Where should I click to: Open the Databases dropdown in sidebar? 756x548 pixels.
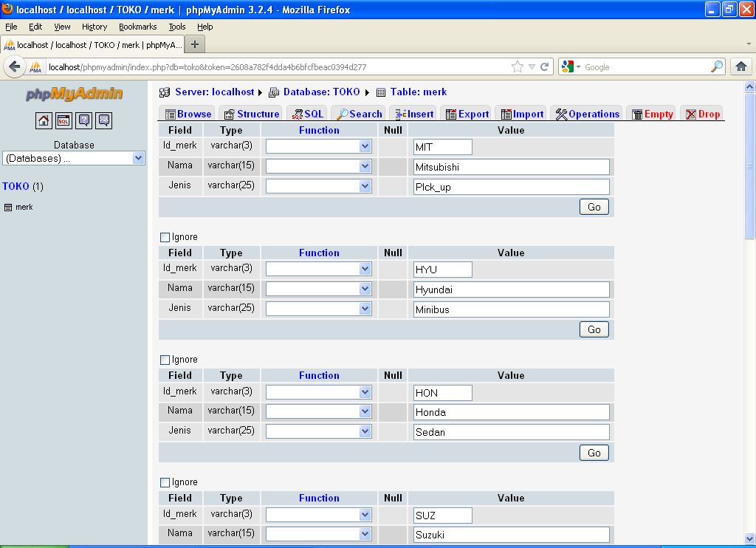click(74, 158)
